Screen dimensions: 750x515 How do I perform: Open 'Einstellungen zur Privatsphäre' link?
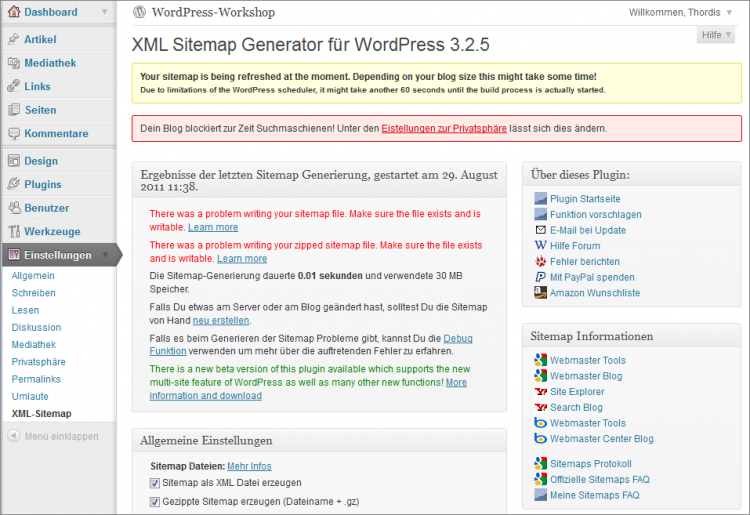(x=444, y=129)
